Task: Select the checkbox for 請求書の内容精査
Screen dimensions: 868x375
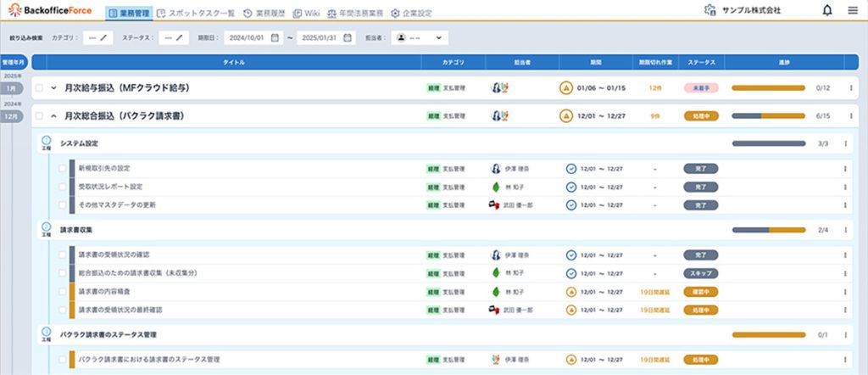Action: pyautogui.click(x=62, y=291)
